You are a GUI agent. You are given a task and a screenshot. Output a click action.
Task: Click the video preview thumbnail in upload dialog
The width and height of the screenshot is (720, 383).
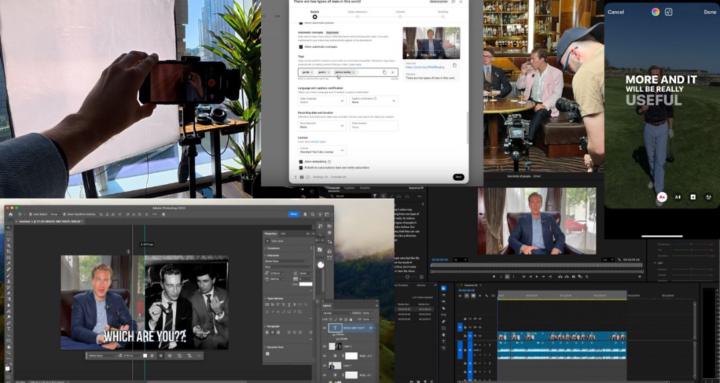click(x=431, y=43)
